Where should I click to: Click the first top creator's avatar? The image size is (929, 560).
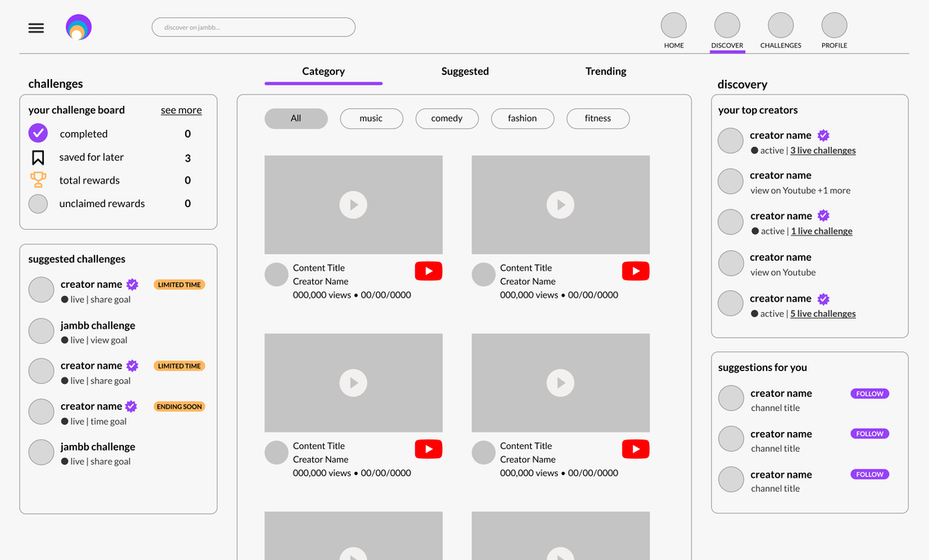pos(731,141)
